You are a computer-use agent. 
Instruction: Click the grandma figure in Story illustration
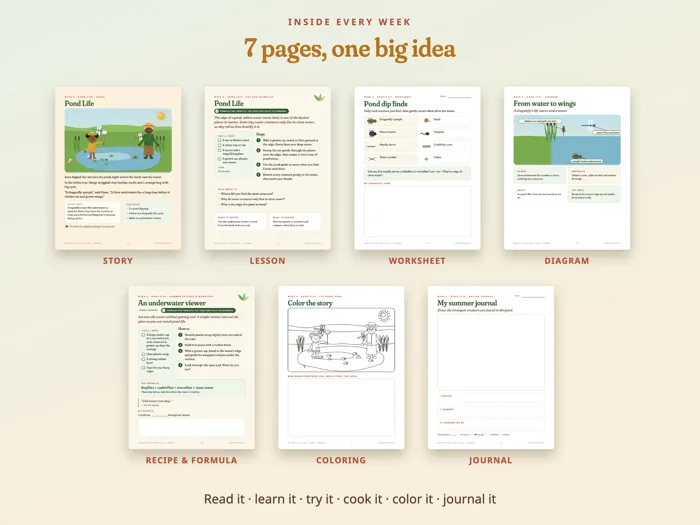[x=148, y=140]
